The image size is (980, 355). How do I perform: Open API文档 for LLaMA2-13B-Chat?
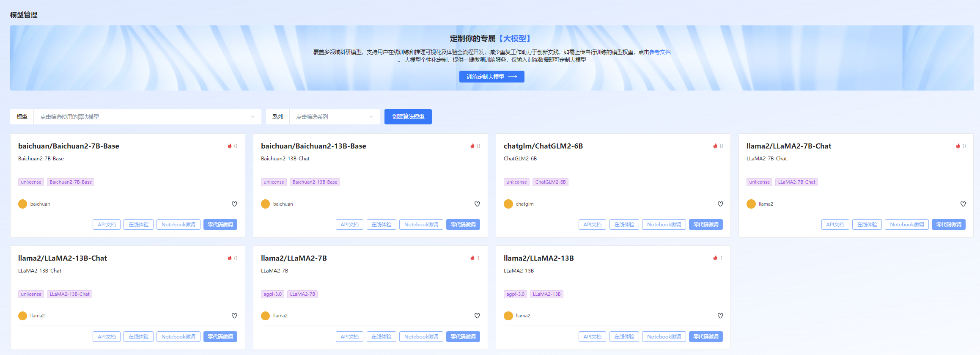click(x=107, y=337)
